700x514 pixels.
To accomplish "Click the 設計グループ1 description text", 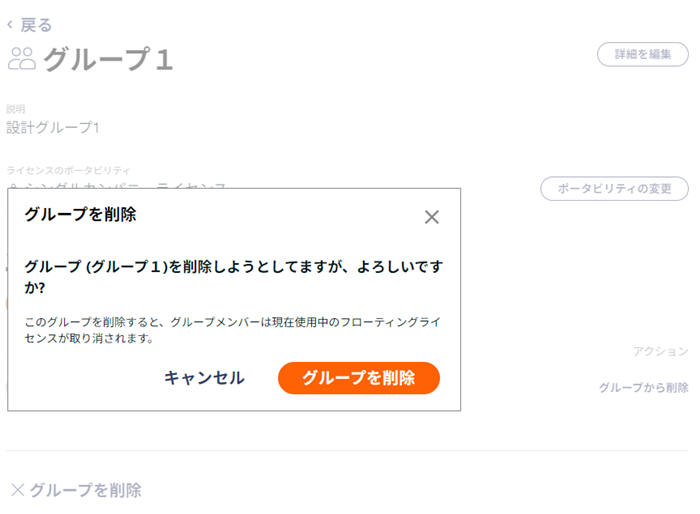I will (53, 128).
